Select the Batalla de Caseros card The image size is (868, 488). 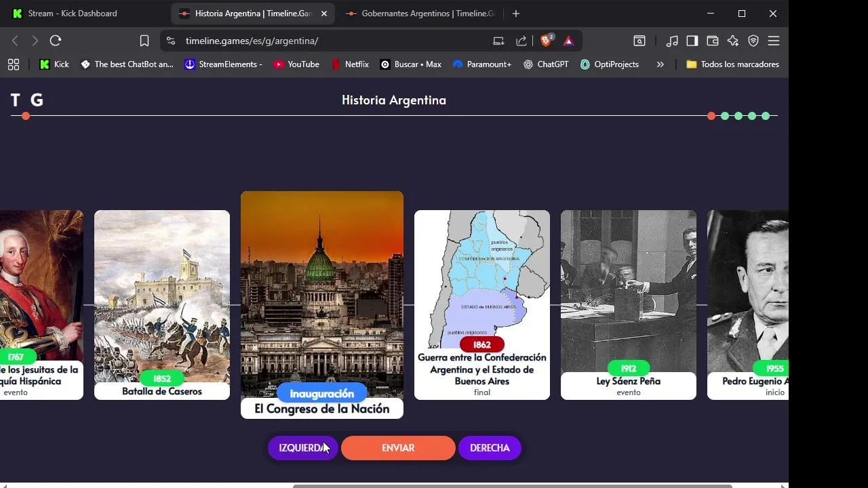(162, 305)
